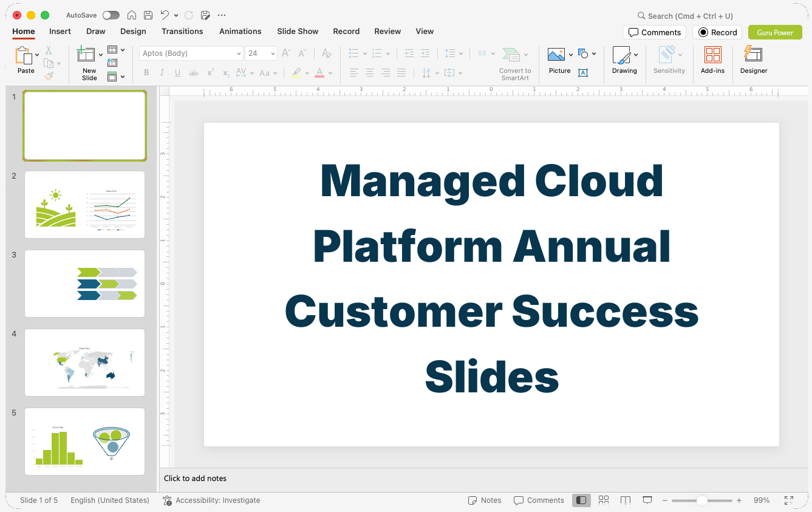The height and width of the screenshot is (512, 812).
Task: Click the Comments button at top right
Action: coord(654,32)
